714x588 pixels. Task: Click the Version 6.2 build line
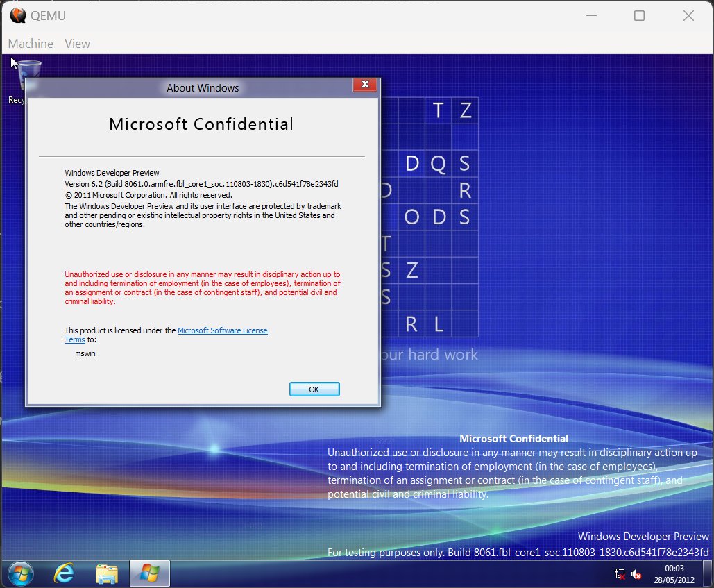pyautogui.click(x=201, y=184)
